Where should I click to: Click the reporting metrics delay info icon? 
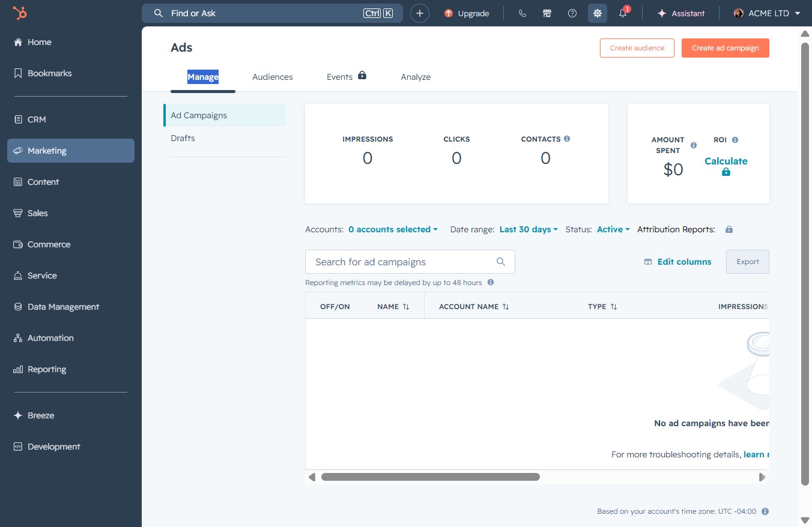(x=491, y=282)
